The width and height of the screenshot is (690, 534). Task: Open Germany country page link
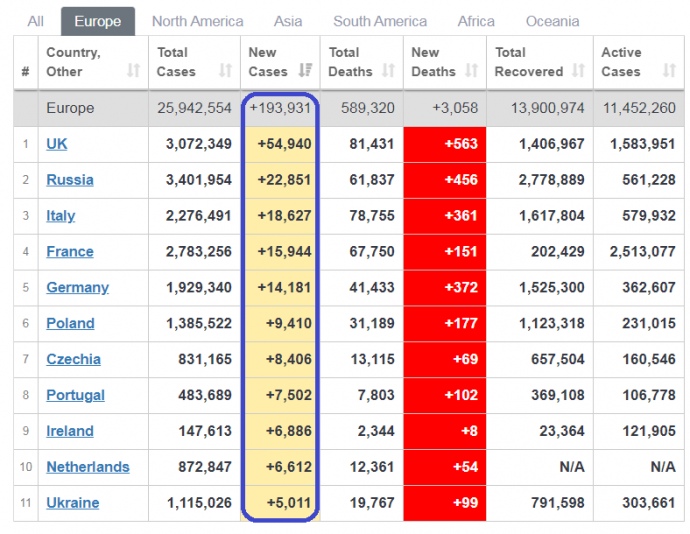[x=77, y=287]
